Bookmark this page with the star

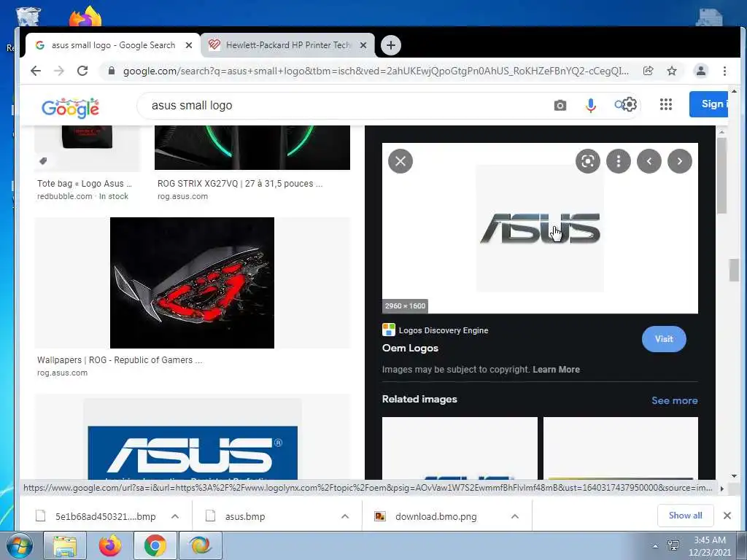point(672,71)
